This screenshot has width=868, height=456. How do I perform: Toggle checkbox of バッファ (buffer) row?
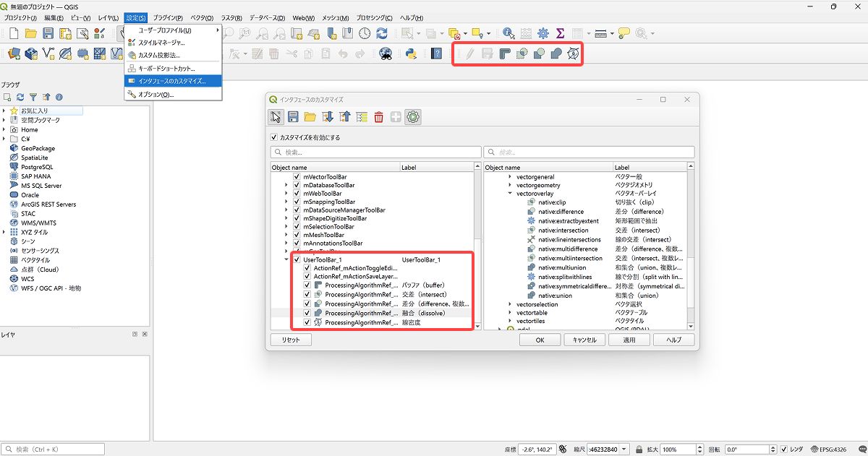click(307, 285)
